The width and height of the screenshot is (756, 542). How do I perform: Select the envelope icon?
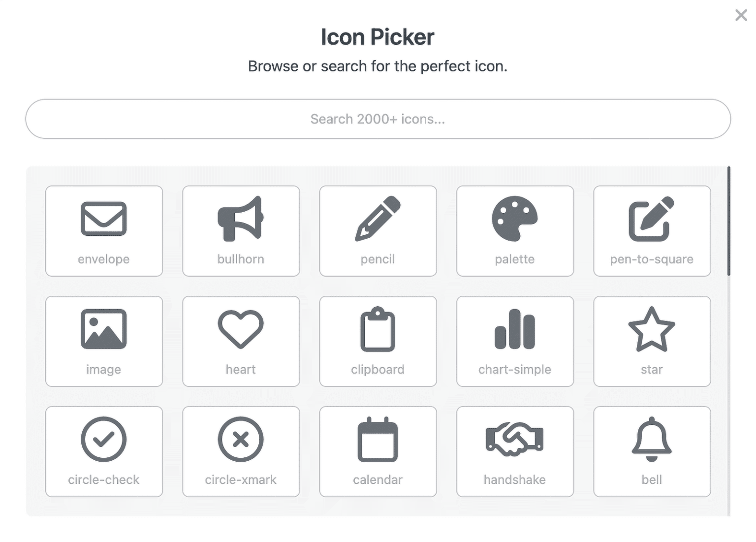click(104, 230)
